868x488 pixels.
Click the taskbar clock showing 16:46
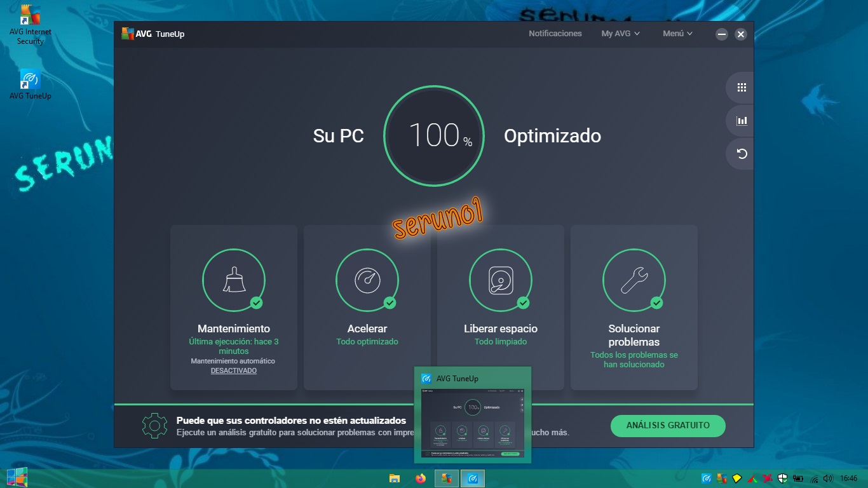point(848,478)
